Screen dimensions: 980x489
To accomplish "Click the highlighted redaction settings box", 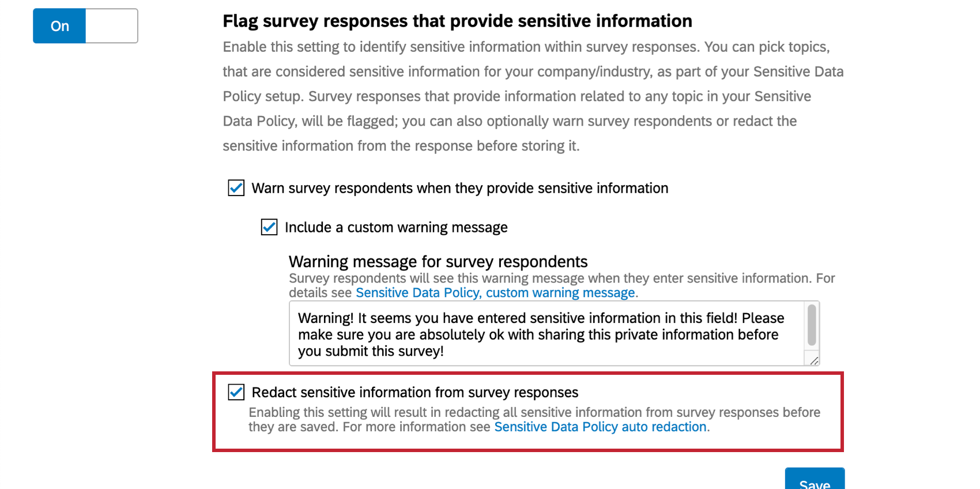I will pyautogui.click(x=527, y=411).
